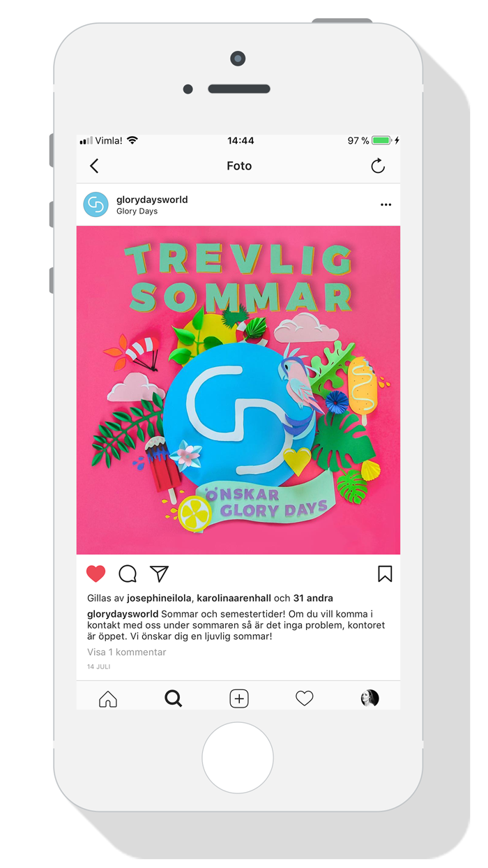Screen dimensions: 488x868
Task: Open own profile picture tab
Action: coord(369,698)
